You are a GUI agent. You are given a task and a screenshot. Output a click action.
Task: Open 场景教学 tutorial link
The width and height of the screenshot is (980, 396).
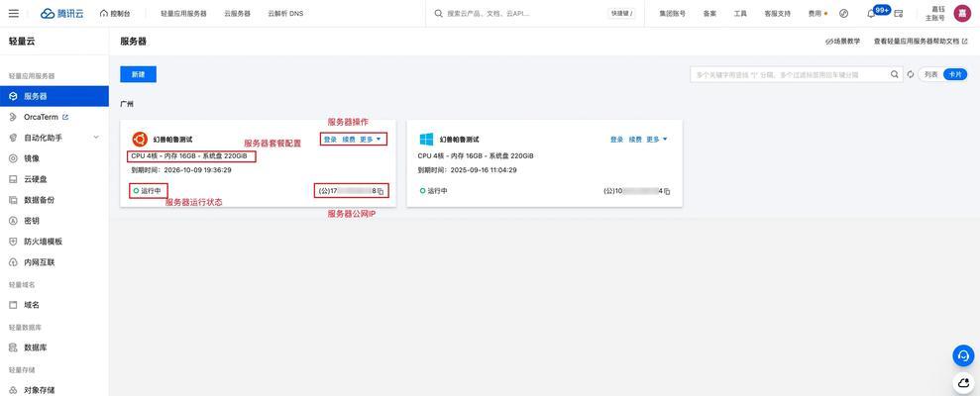(x=842, y=42)
